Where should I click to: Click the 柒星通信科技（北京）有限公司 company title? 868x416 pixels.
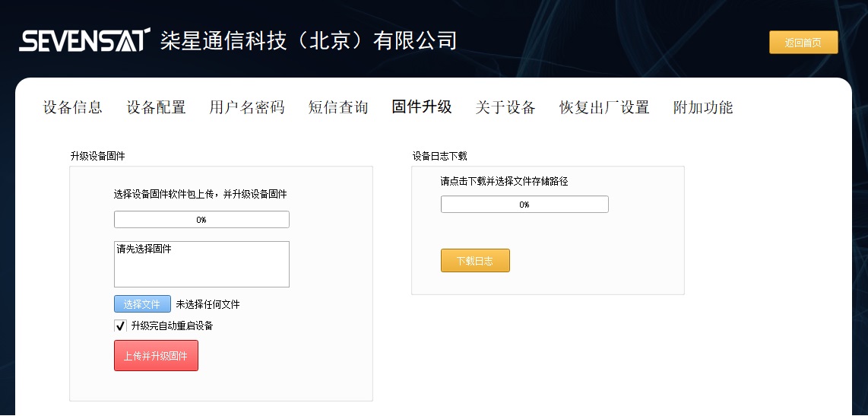(309, 40)
